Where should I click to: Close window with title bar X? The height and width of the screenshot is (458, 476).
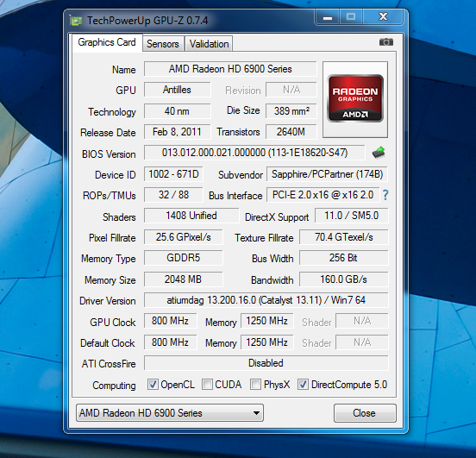click(383, 17)
